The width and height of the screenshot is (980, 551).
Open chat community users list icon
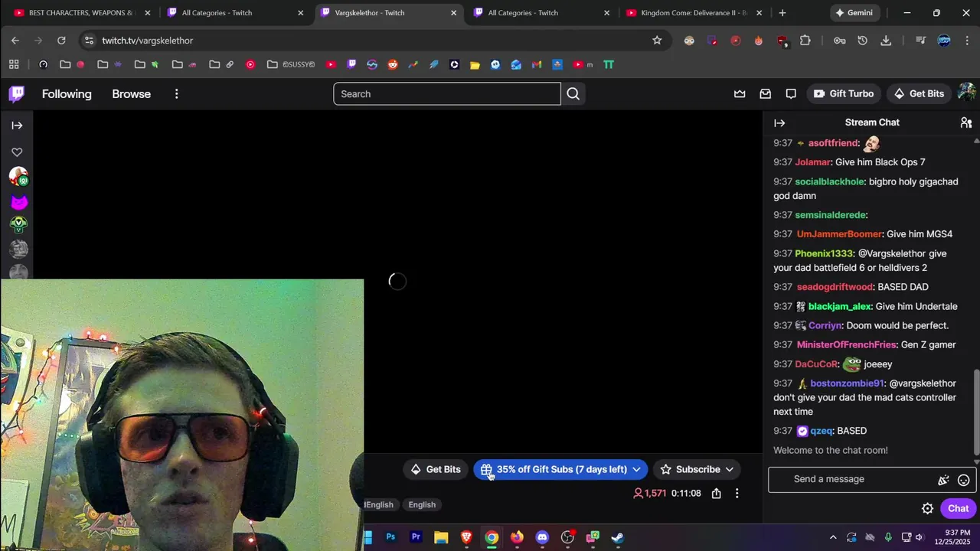966,122
